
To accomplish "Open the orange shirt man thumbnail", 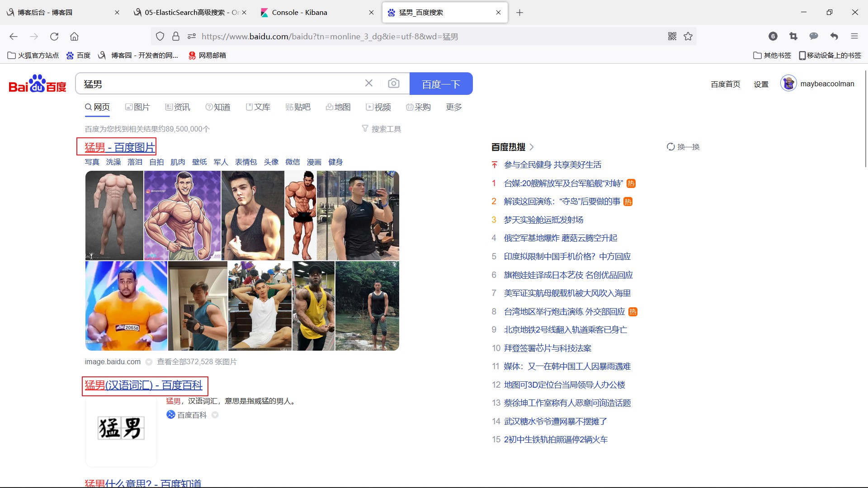I will click(126, 306).
